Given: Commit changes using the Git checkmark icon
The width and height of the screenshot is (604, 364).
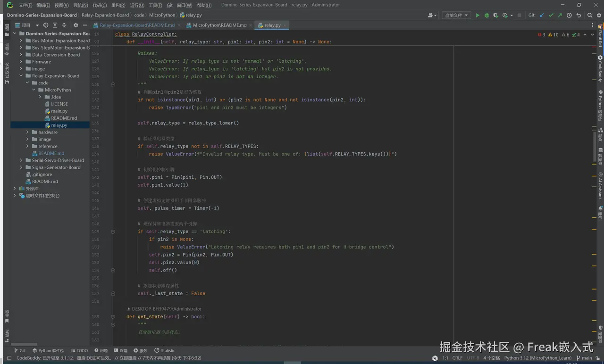Looking at the screenshot, I should tap(551, 15).
